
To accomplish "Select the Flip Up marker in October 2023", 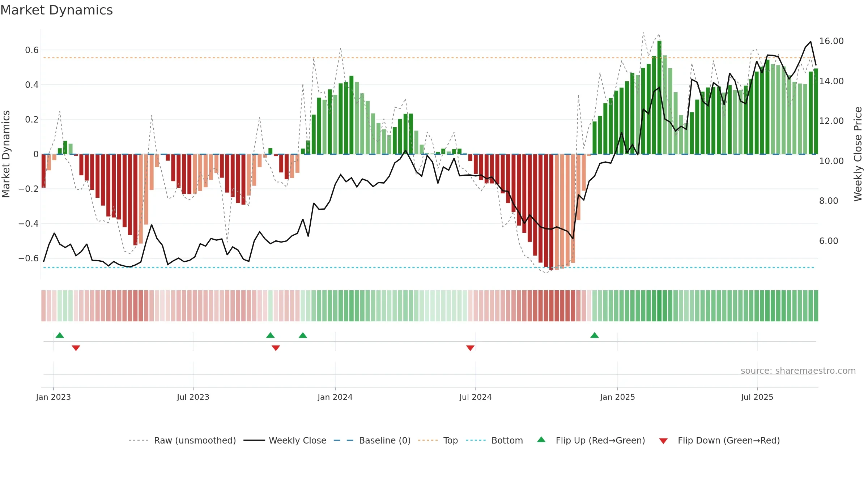I will [x=271, y=335].
